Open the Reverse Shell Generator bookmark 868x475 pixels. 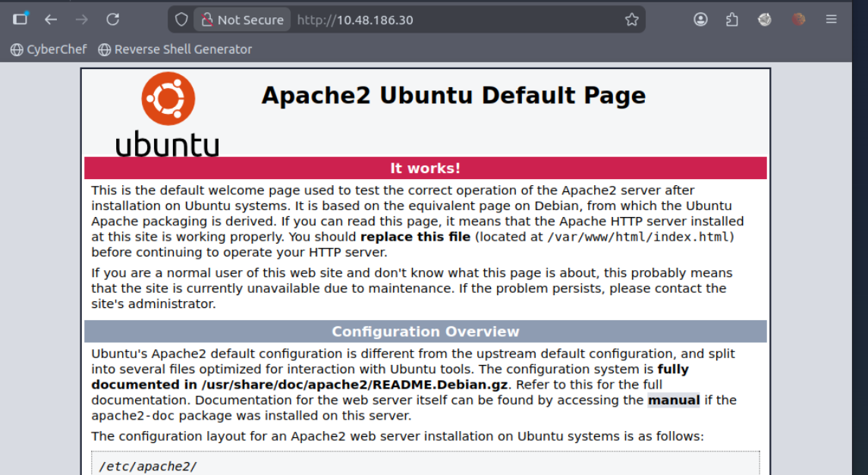[175, 49]
